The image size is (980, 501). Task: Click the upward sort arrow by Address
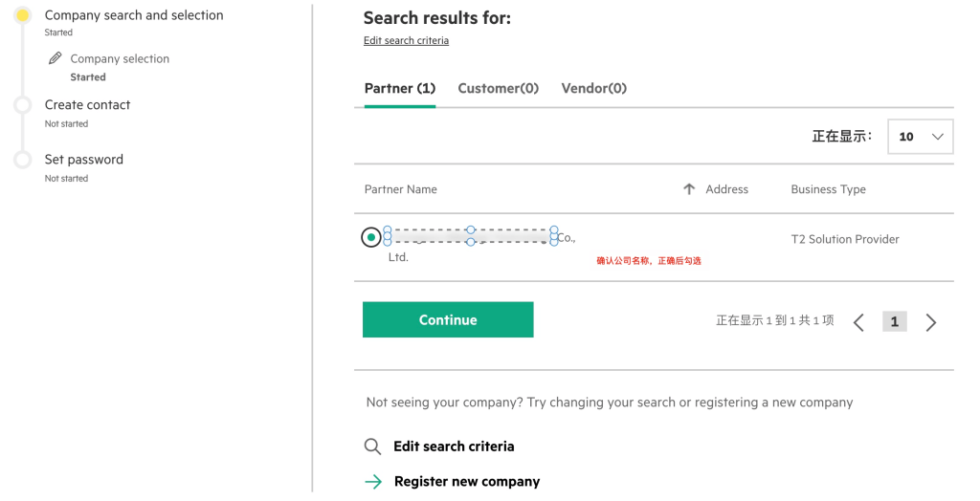(689, 188)
